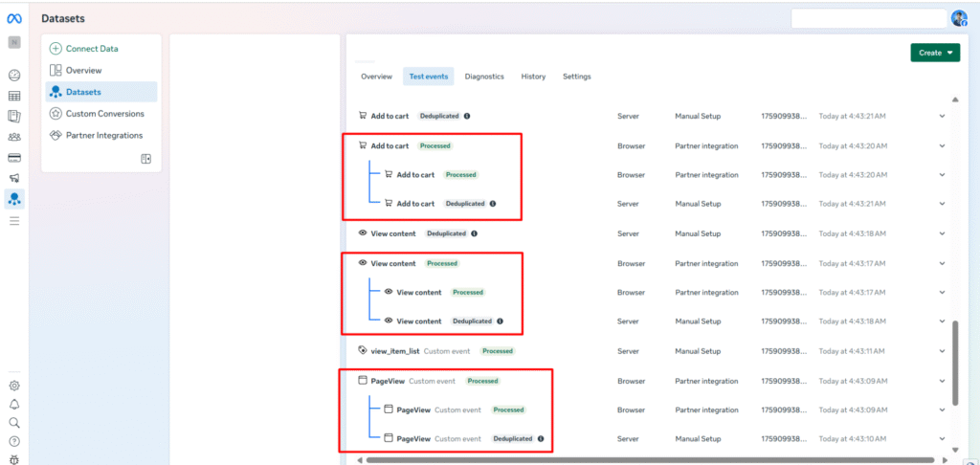Viewport: 980px width, 465px height.
Task: Switch to the Diagnostics tab
Action: click(484, 77)
